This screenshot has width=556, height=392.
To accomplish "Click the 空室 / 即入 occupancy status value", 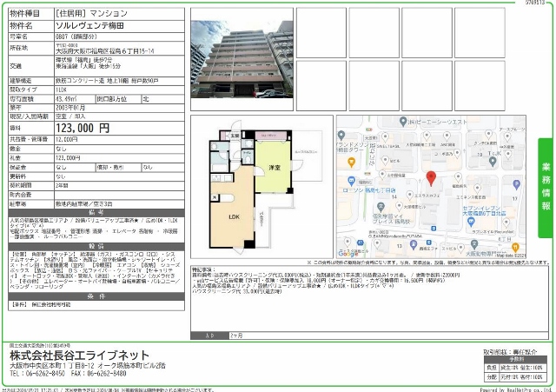I will click(x=70, y=116).
